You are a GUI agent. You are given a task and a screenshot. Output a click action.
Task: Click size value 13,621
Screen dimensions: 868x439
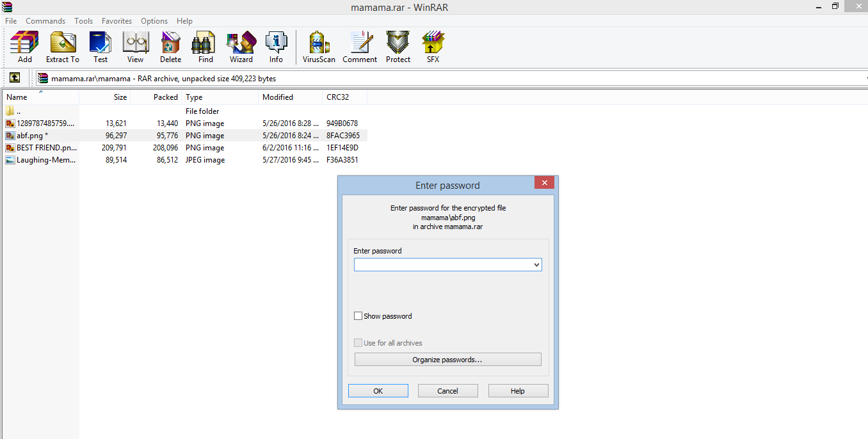coord(116,124)
